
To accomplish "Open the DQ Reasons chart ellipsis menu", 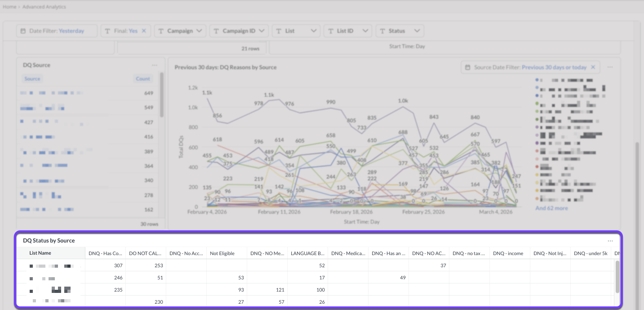I will (610, 67).
